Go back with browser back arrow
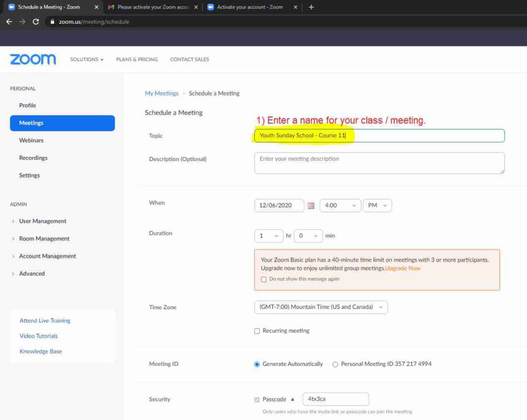Image resolution: width=527 pixels, height=420 pixels. tap(9, 22)
